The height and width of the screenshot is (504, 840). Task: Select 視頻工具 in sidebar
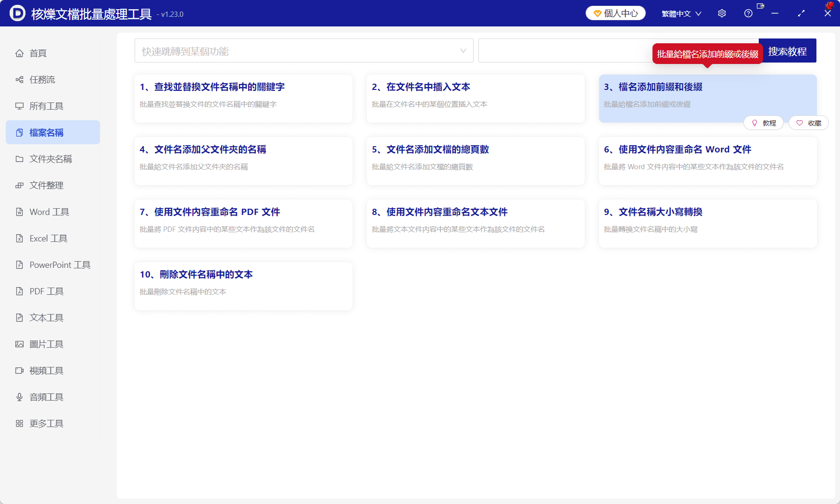[53, 371]
